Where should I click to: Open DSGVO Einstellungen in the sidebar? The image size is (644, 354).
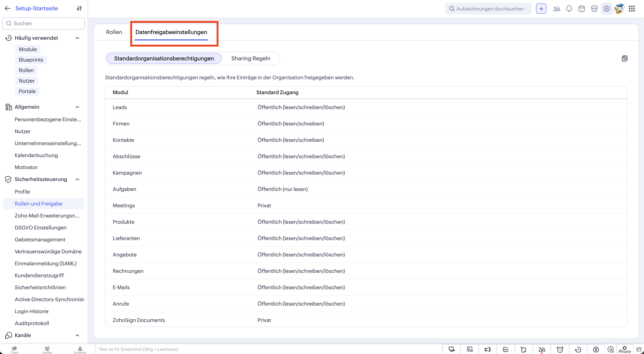(x=41, y=228)
